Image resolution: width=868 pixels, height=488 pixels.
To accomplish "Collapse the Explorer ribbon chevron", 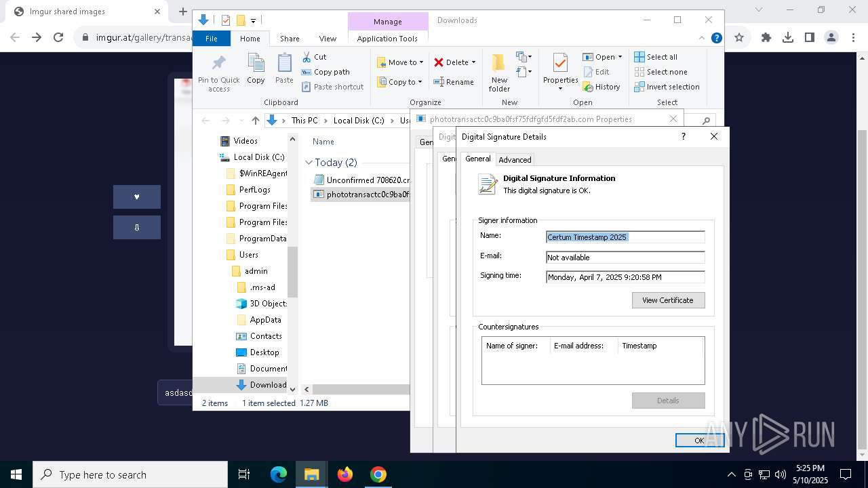I will pos(702,39).
